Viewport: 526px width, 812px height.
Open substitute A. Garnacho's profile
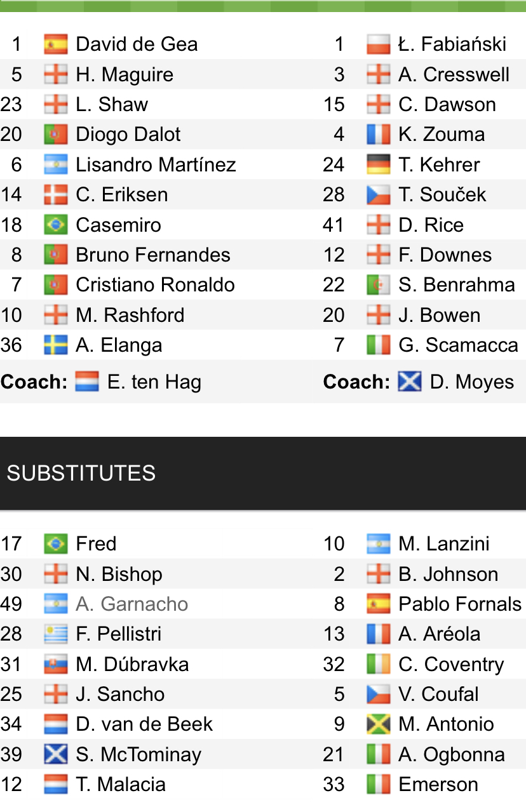click(x=131, y=604)
